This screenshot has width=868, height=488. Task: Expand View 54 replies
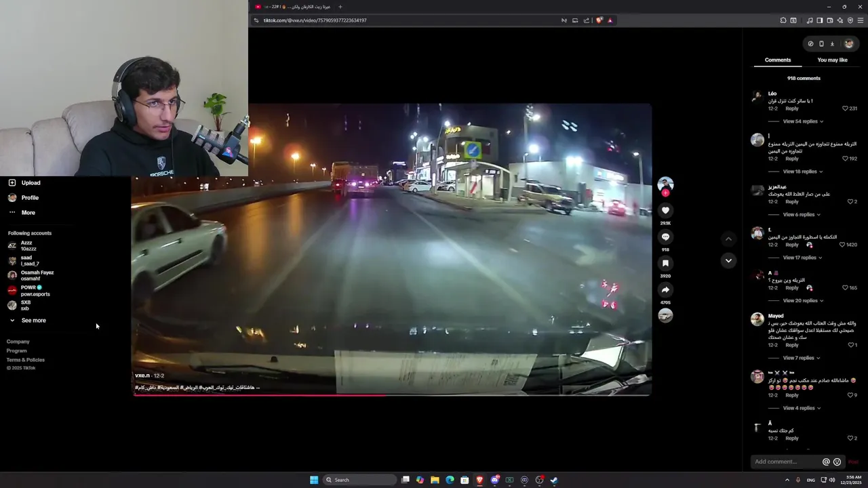803,121
